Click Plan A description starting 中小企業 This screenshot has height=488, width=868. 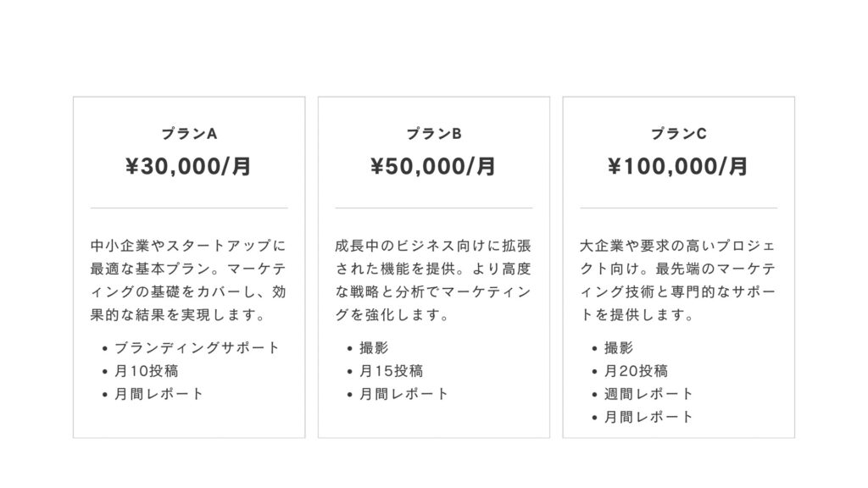click(188, 281)
